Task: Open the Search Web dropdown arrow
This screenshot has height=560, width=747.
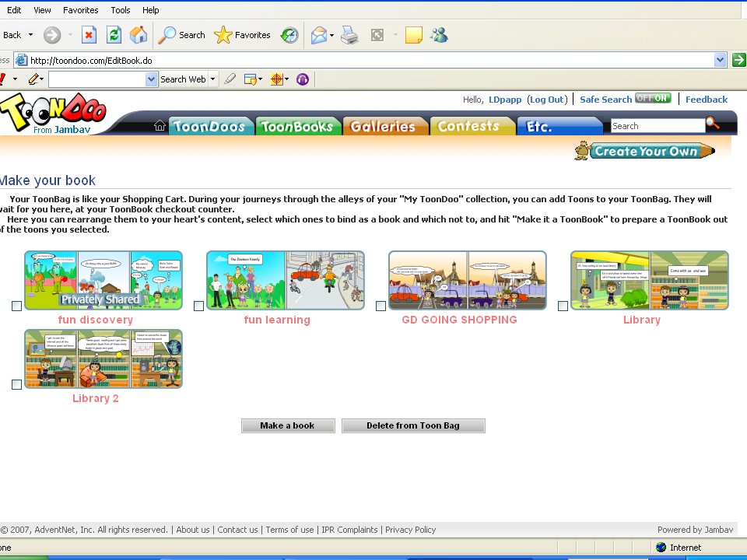Action: pyautogui.click(x=212, y=79)
